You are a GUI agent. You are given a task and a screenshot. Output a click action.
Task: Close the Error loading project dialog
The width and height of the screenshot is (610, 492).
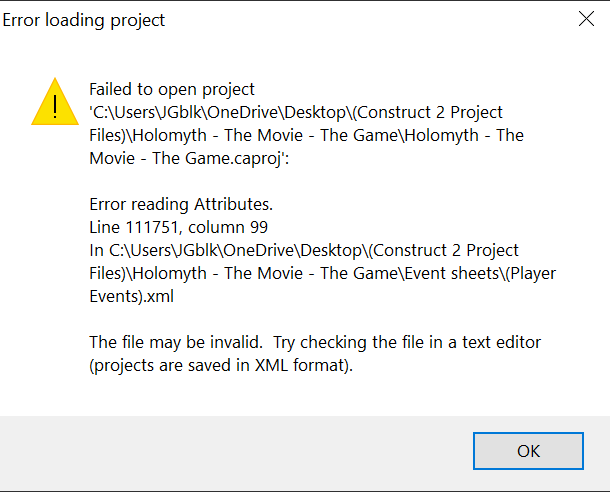pos(586,19)
